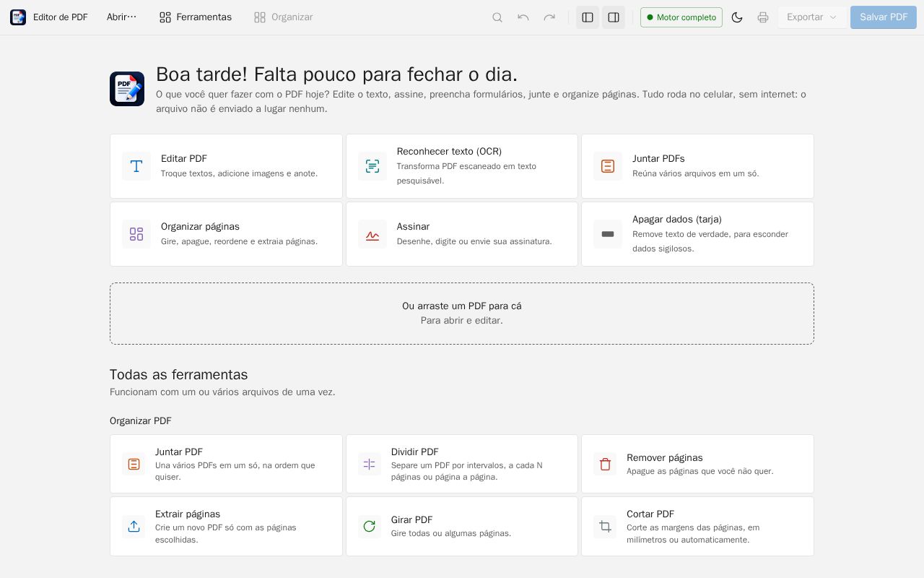Click the Dividir PDF split icon
This screenshot has height=578, width=924.
[x=370, y=464]
